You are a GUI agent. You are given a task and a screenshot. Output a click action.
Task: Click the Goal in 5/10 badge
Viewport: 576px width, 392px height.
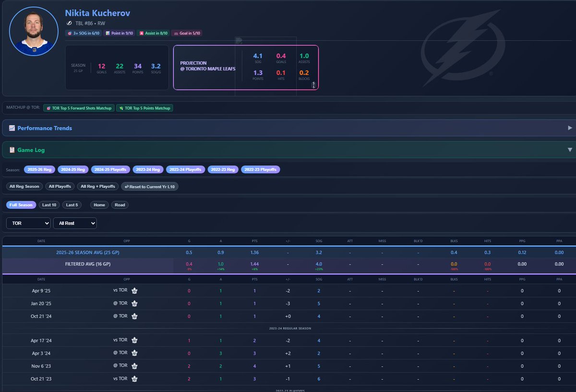187,33
